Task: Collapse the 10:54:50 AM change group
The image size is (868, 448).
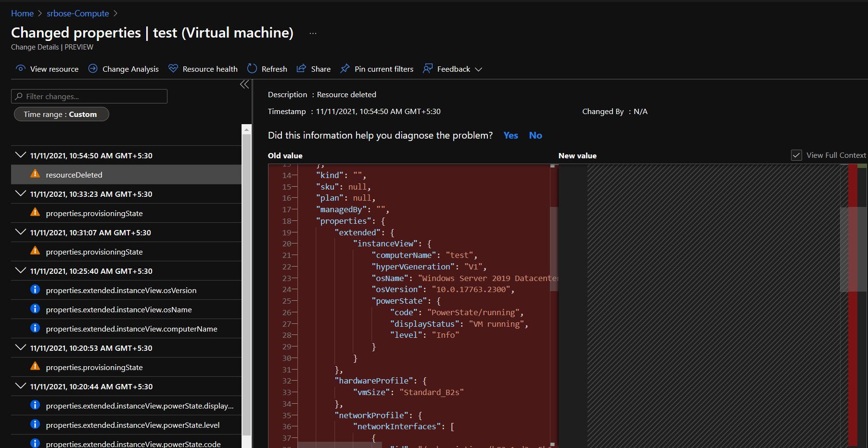Action: 21,155
